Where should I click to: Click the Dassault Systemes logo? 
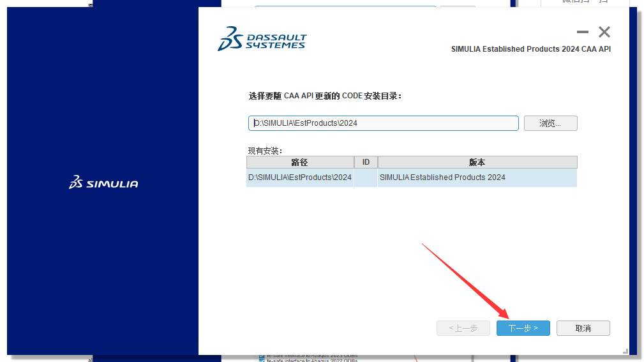click(x=262, y=39)
